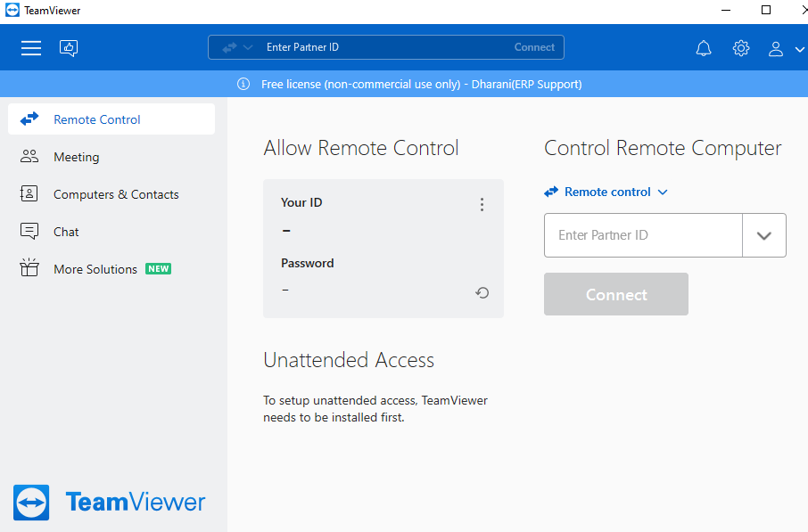Open the feedback thumbs-up icon
808x532 pixels.
point(69,48)
